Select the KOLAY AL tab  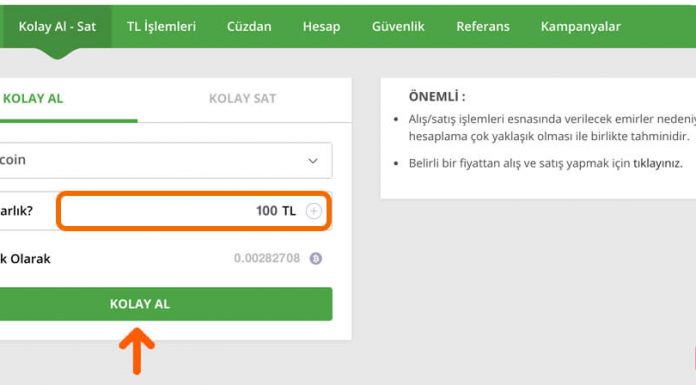point(33,98)
